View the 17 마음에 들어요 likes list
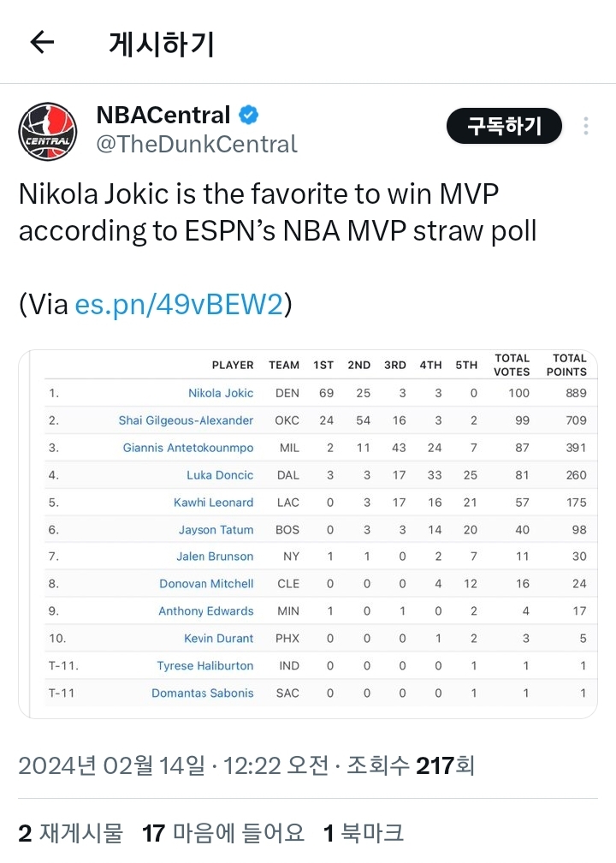 click(x=223, y=832)
